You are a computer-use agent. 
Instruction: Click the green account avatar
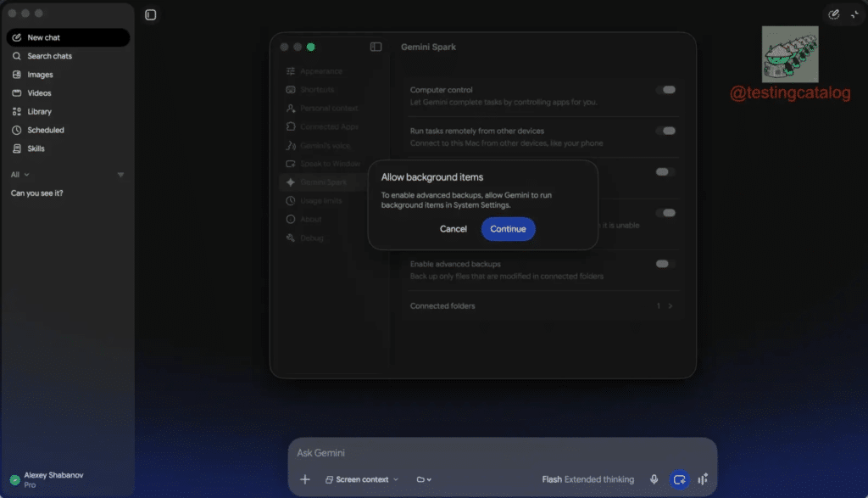click(x=15, y=480)
